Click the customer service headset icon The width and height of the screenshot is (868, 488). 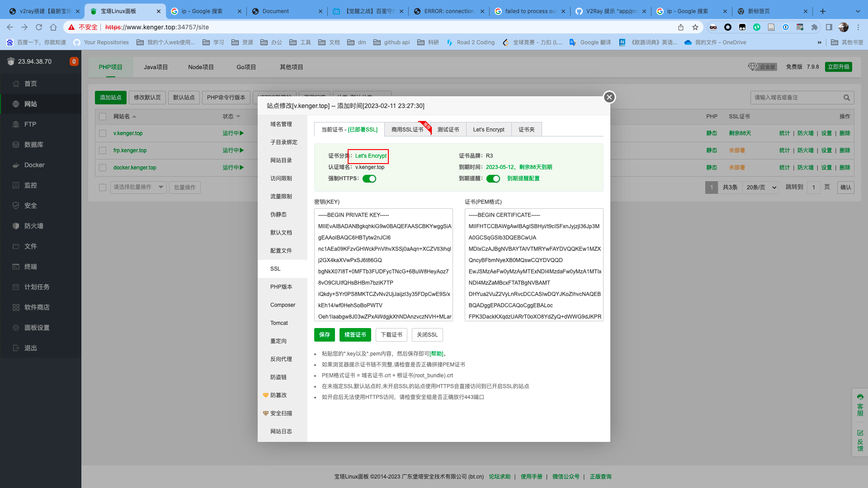click(x=860, y=397)
